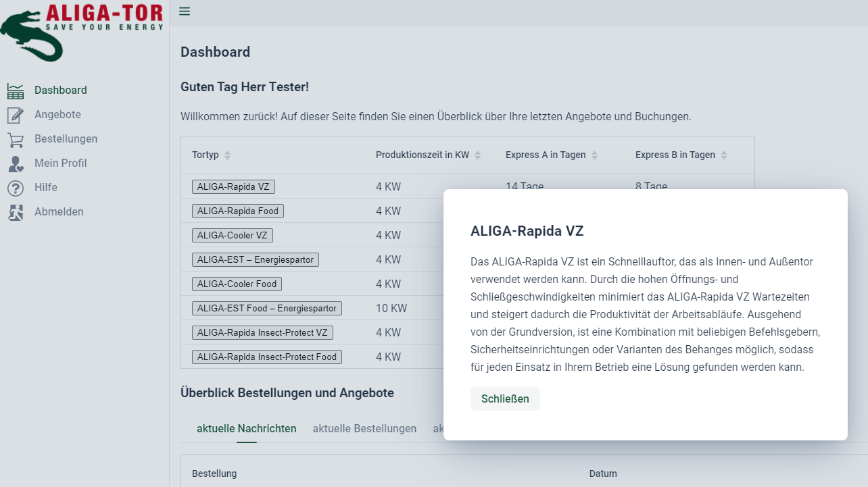Switch to aktuelle Nachrichten tab
Image resolution: width=868 pixels, height=487 pixels.
(247, 429)
